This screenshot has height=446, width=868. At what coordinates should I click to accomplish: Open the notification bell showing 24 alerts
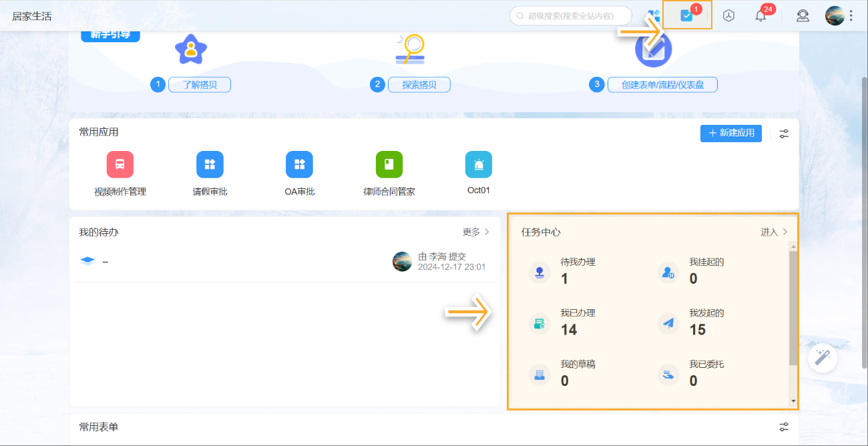(x=760, y=15)
